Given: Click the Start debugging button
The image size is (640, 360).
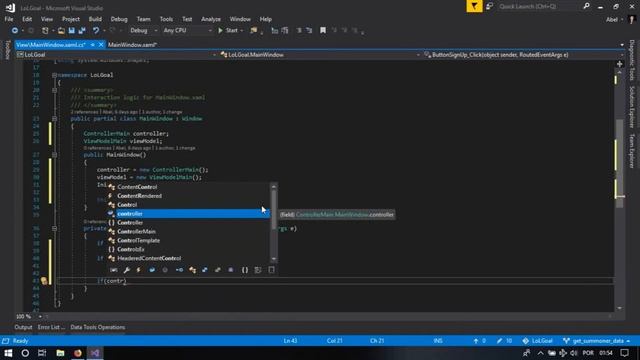Looking at the screenshot, I should [228, 31].
